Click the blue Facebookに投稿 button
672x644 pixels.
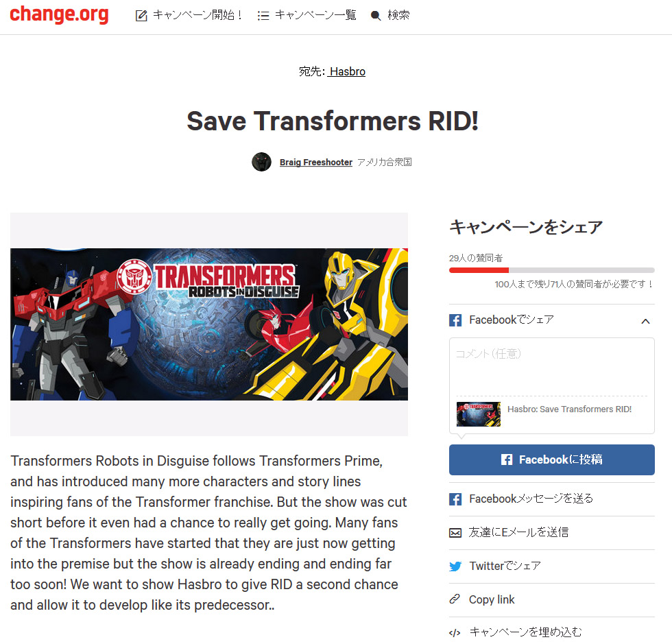[551, 460]
